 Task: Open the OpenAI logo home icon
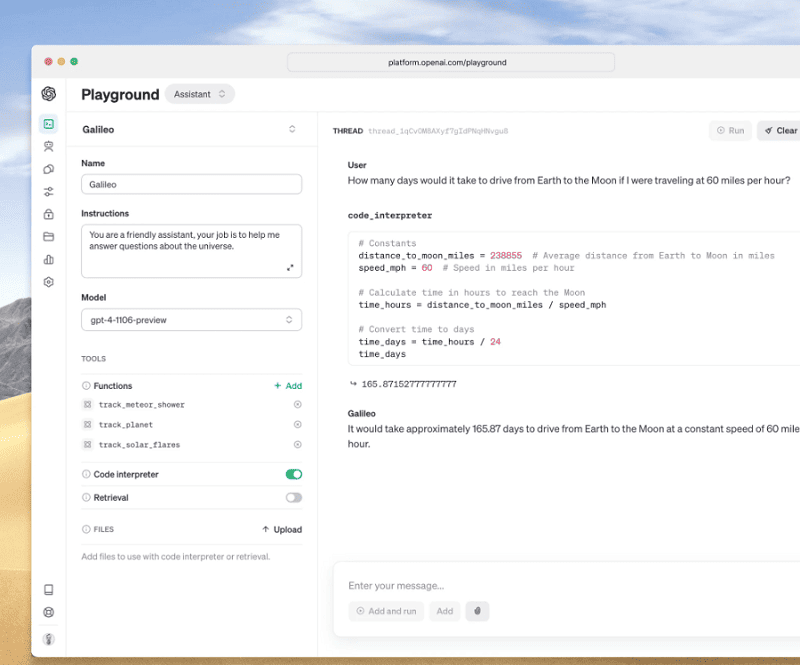click(x=48, y=94)
